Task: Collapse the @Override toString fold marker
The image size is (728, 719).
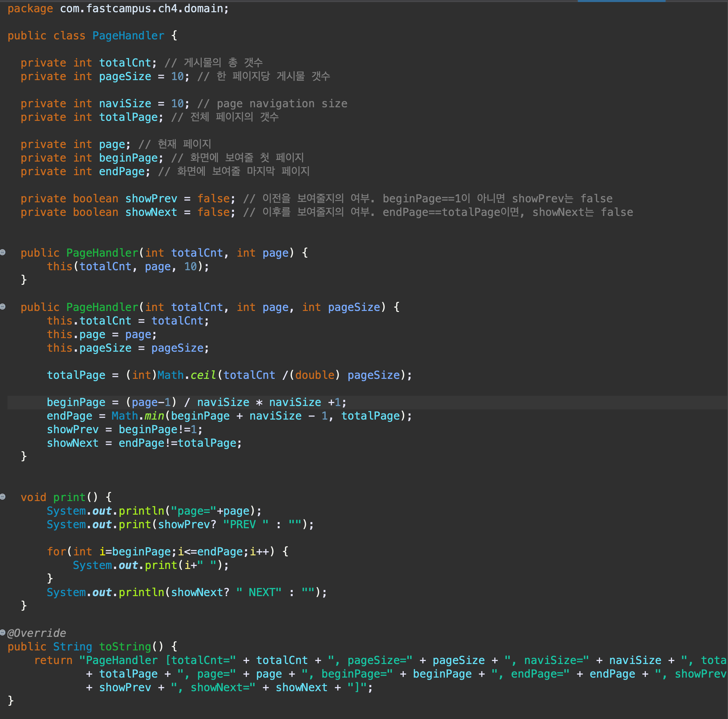Action: pyautogui.click(x=3, y=632)
